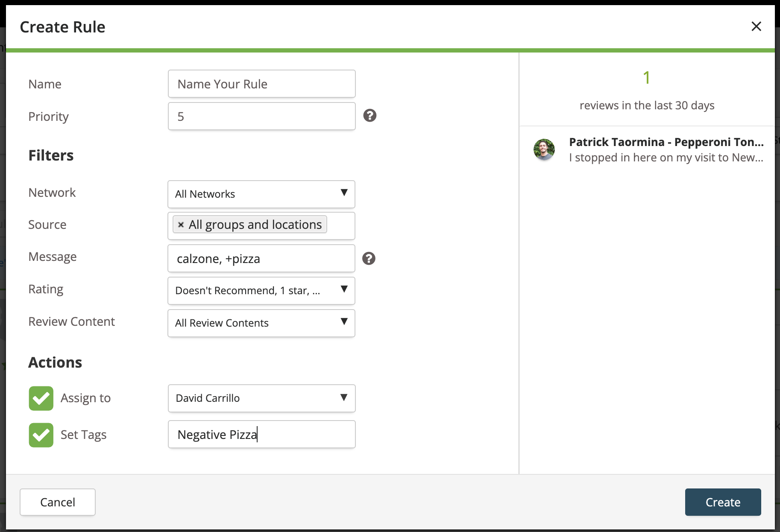Open Patrick Taormina review title
Image resolution: width=780 pixels, height=532 pixels.
tap(666, 142)
